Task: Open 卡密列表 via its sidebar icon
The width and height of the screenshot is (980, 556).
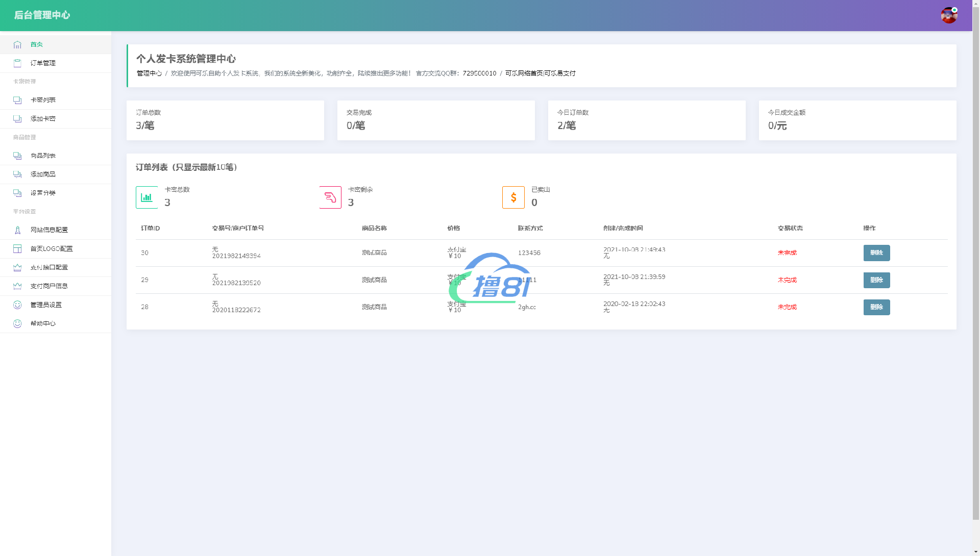Action: [x=18, y=100]
